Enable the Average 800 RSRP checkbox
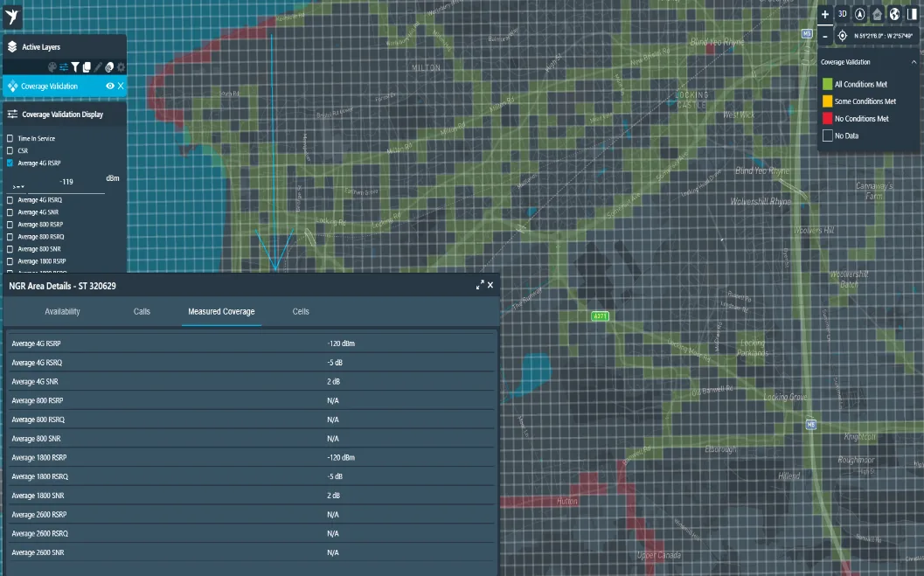This screenshot has height=576, width=924. click(x=10, y=225)
